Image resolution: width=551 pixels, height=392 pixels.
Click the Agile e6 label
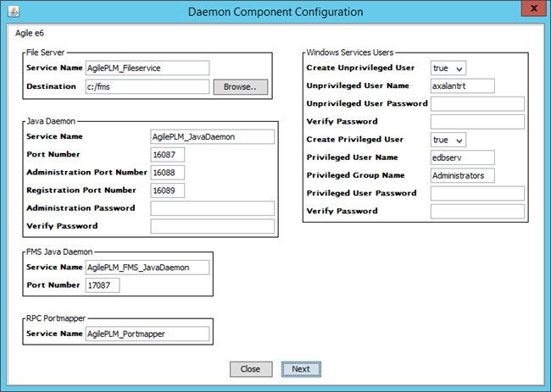click(x=30, y=33)
